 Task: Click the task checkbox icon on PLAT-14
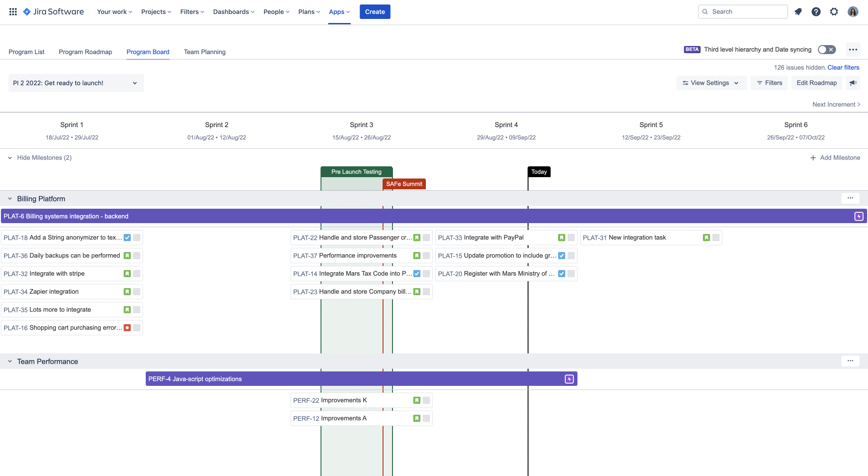(417, 274)
